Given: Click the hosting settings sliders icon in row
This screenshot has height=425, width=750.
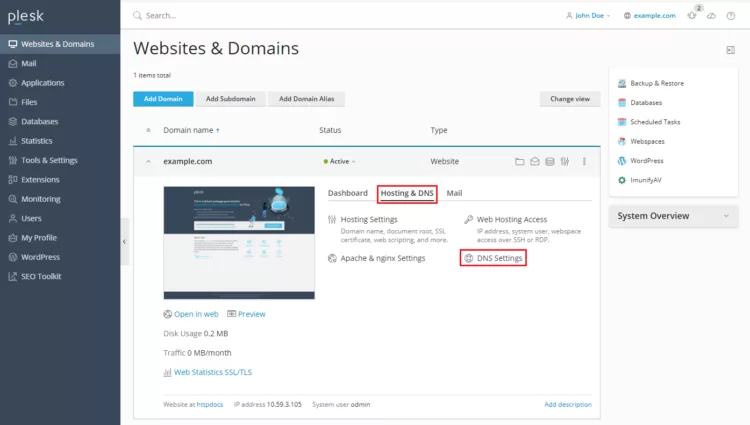Looking at the screenshot, I should 565,161.
